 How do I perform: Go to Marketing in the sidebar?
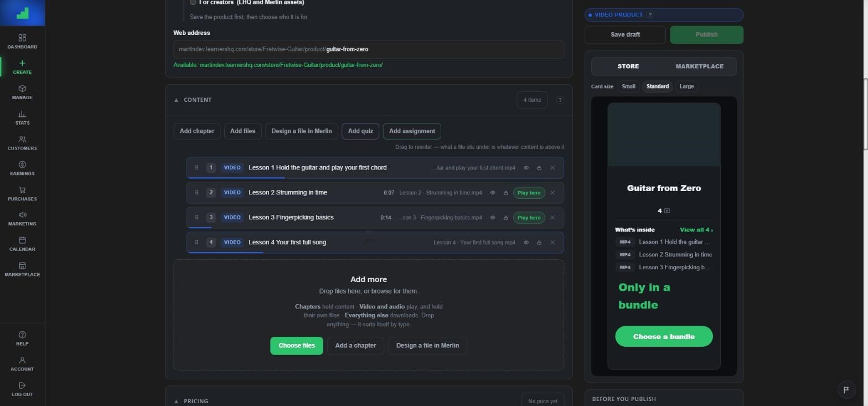point(22,219)
